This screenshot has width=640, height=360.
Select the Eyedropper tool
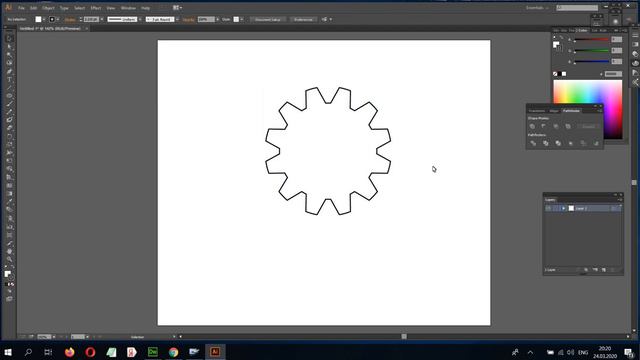(x=9, y=202)
